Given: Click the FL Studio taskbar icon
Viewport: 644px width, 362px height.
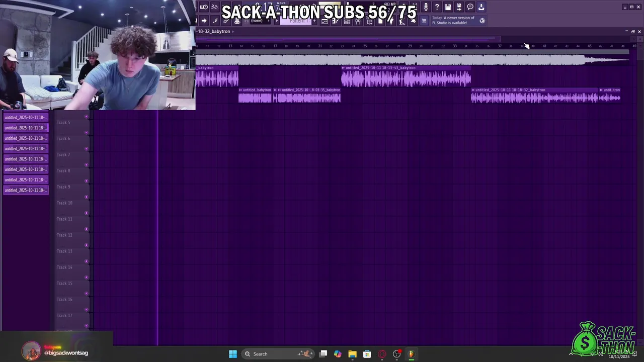Looking at the screenshot, I should point(411,354).
